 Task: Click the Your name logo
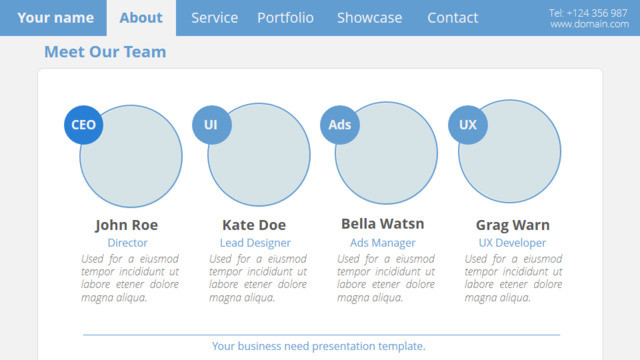pyautogui.click(x=56, y=18)
